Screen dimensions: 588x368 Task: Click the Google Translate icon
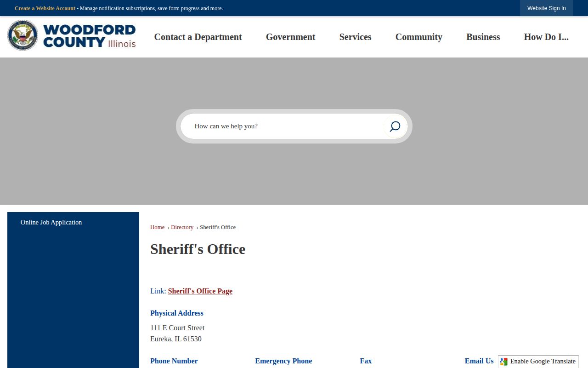[504, 362]
